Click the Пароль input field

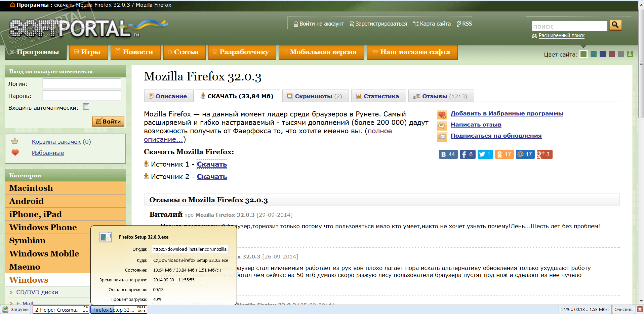click(82, 96)
